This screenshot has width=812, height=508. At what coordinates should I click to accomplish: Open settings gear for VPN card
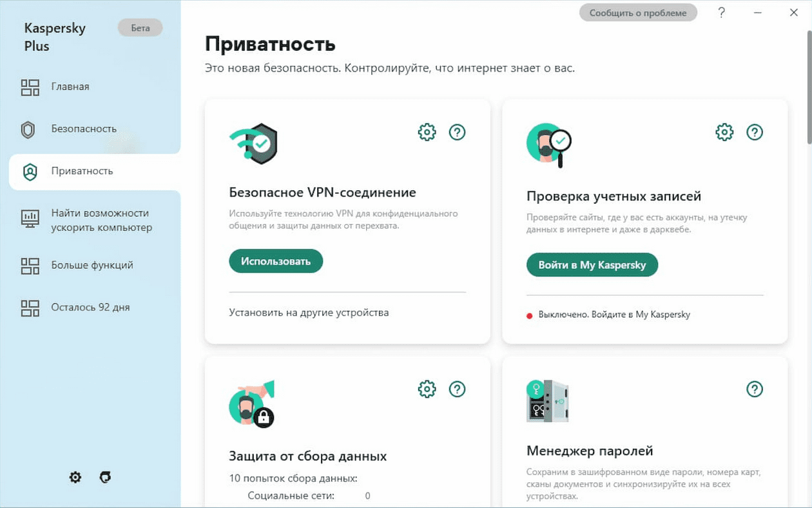point(427,132)
